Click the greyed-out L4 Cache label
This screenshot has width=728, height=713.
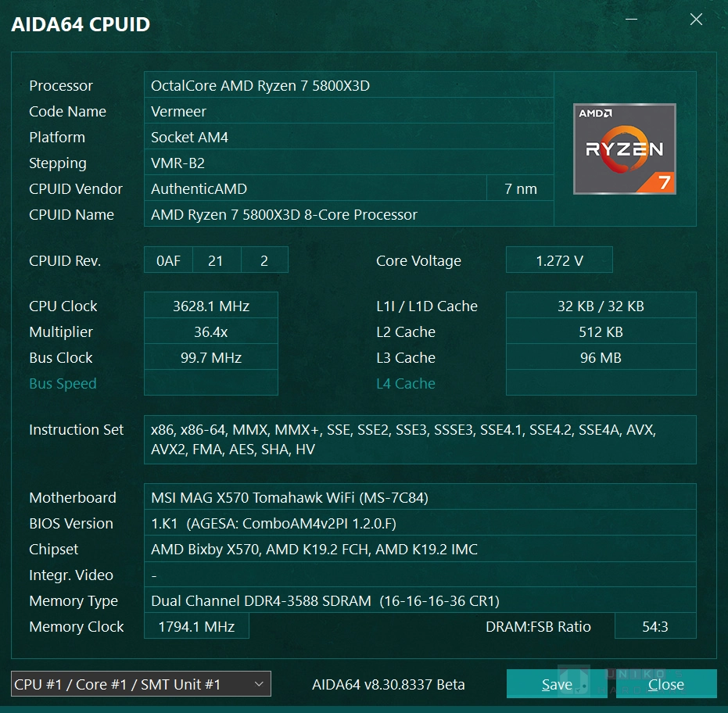point(406,383)
